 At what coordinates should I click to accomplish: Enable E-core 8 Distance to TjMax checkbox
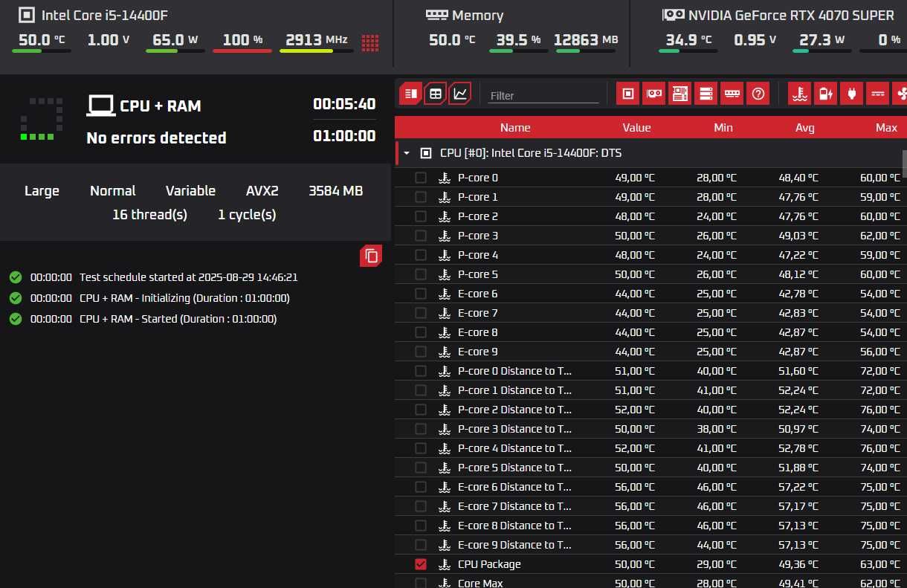click(x=421, y=526)
